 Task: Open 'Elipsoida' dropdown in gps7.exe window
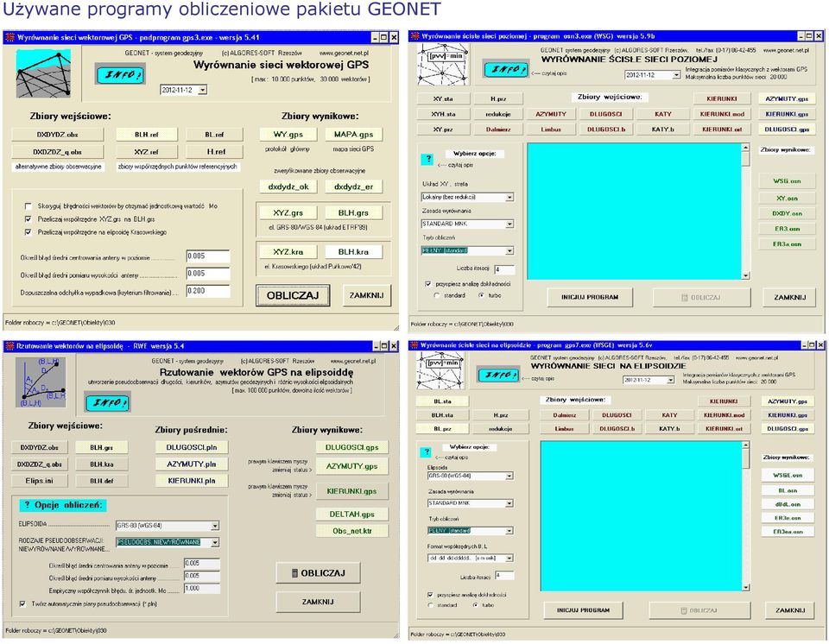pyautogui.click(x=509, y=476)
